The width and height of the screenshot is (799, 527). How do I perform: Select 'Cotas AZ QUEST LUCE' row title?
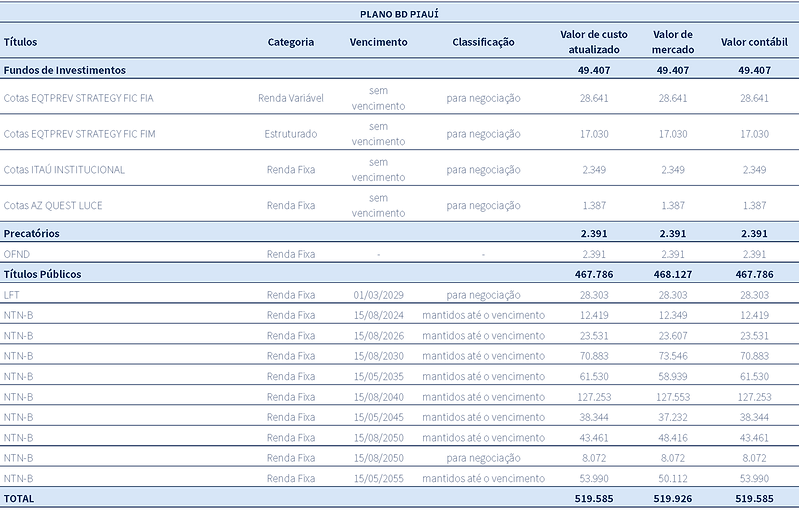[52, 205]
